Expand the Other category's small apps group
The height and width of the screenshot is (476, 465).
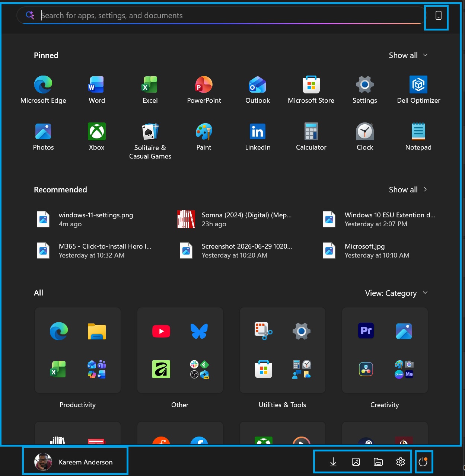[x=199, y=369]
